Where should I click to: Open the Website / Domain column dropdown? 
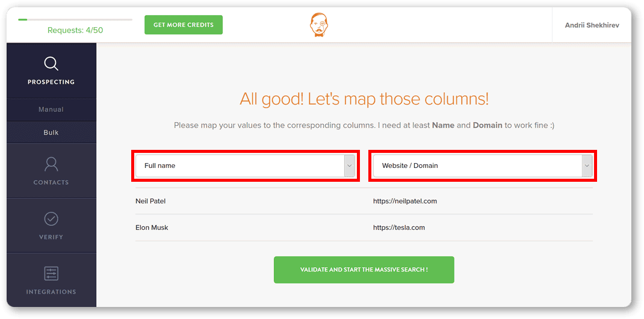477,166
